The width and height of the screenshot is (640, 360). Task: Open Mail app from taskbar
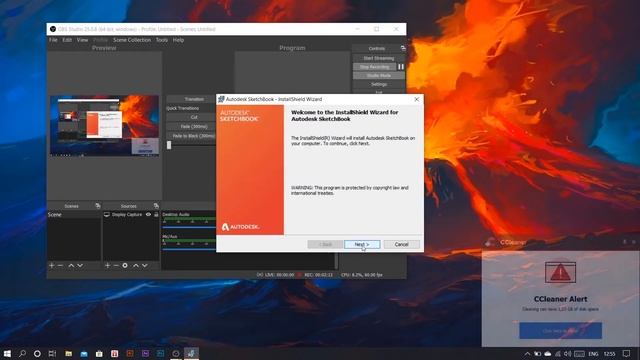(x=84, y=353)
